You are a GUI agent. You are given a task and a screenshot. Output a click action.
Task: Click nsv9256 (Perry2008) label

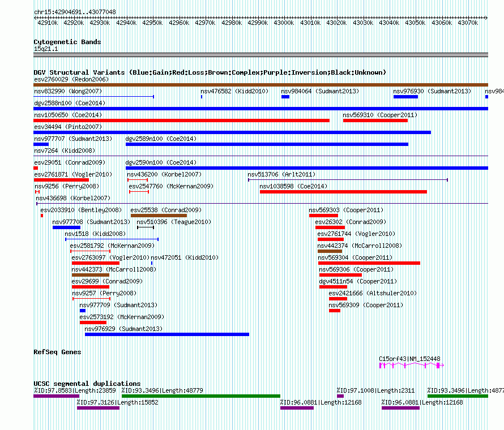pos(67,186)
